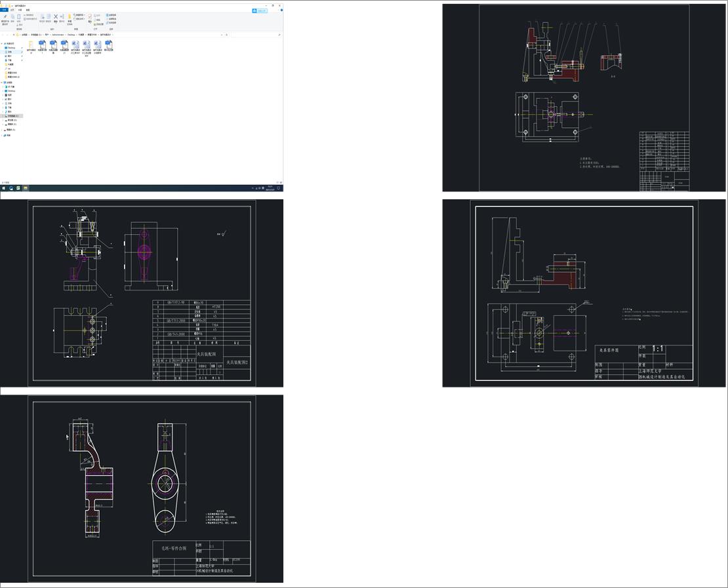The height and width of the screenshot is (588, 728).
Task: Click the Administrator segment in the address path
Action: point(58,35)
